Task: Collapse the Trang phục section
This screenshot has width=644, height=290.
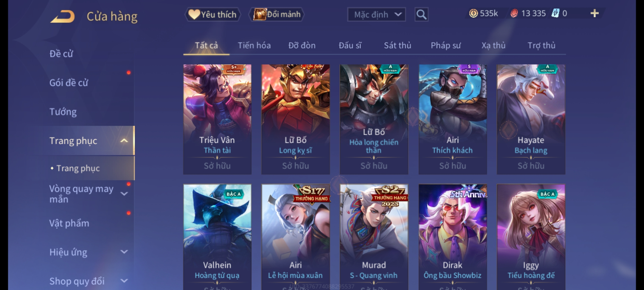Action: tap(124, 141)
